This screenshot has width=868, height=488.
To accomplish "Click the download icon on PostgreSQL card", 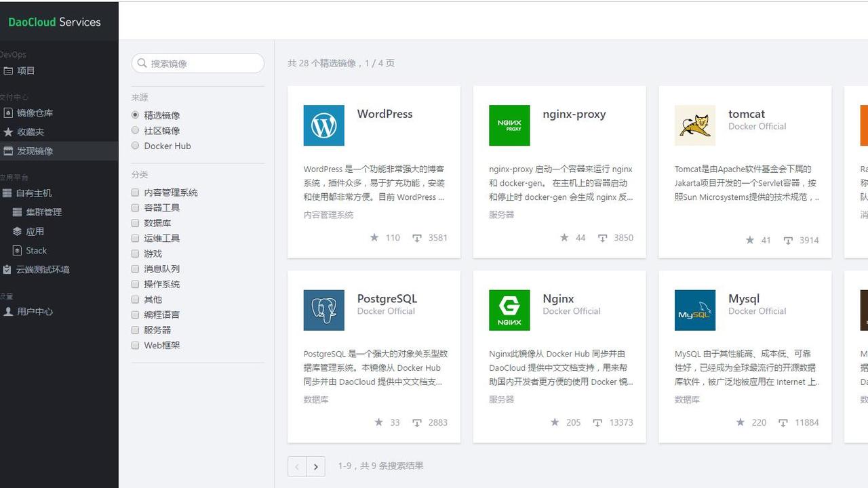I will click(x=417, y=423).
